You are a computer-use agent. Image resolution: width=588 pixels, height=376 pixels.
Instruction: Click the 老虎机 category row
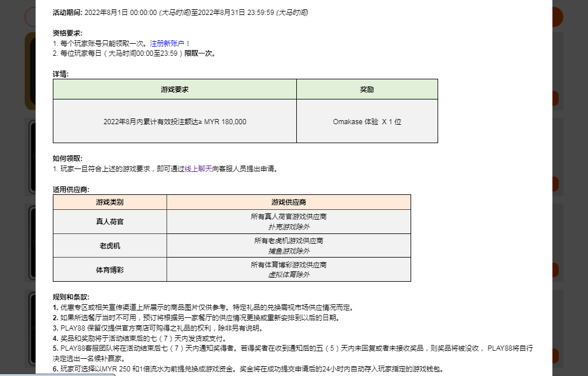[x=109, y=245]
